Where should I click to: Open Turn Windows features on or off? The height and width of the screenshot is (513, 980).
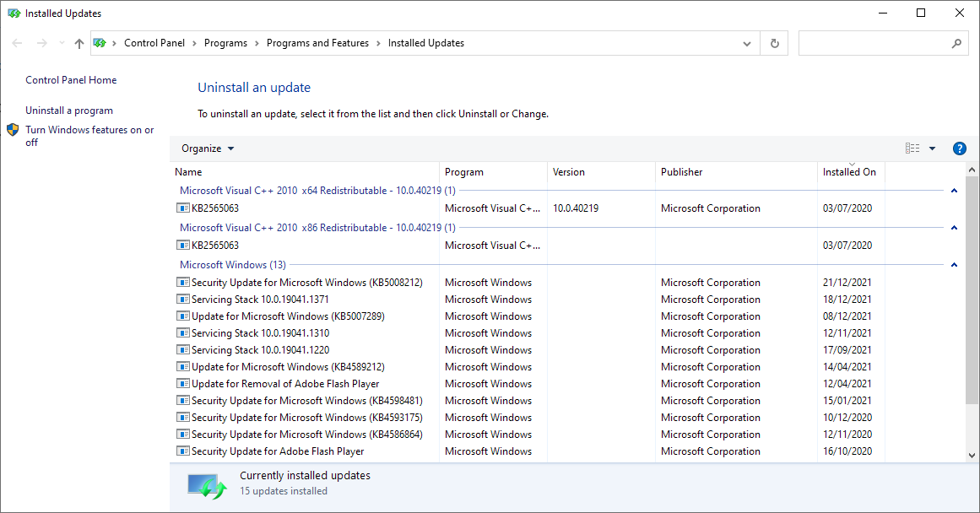[x=89, y=136]
